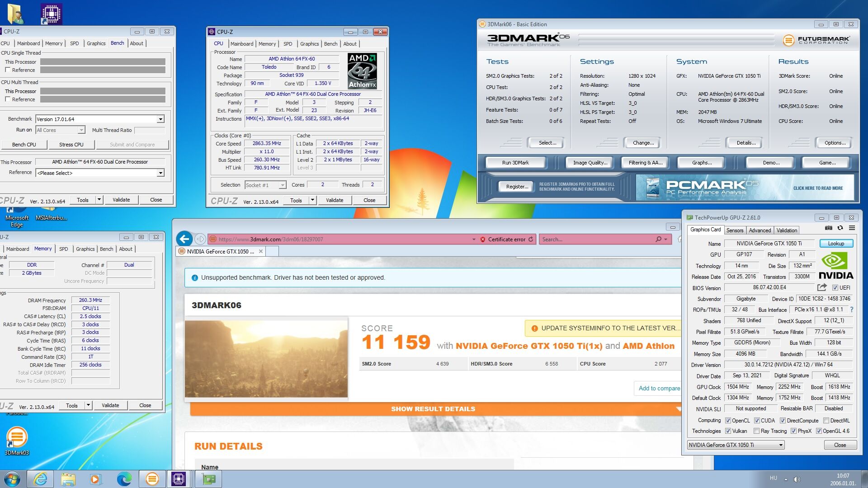Click Edge icon in the taskbar
Screen dimensions: 868x488
point(124,479)
